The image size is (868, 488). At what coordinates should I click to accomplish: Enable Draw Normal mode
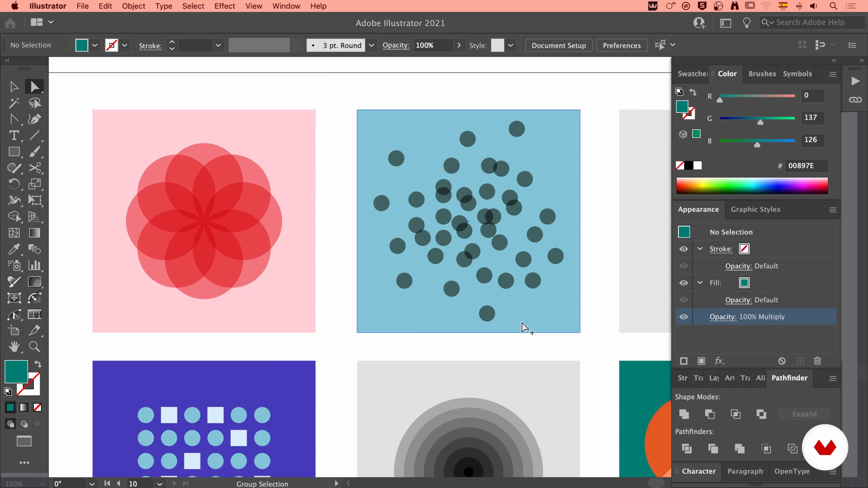point(10,424)
